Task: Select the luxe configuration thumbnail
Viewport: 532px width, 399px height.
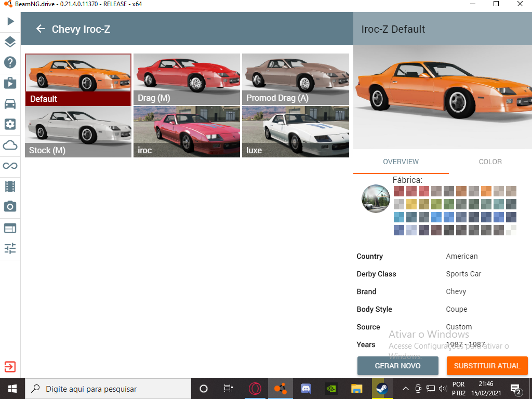Action: click(296, 131)
